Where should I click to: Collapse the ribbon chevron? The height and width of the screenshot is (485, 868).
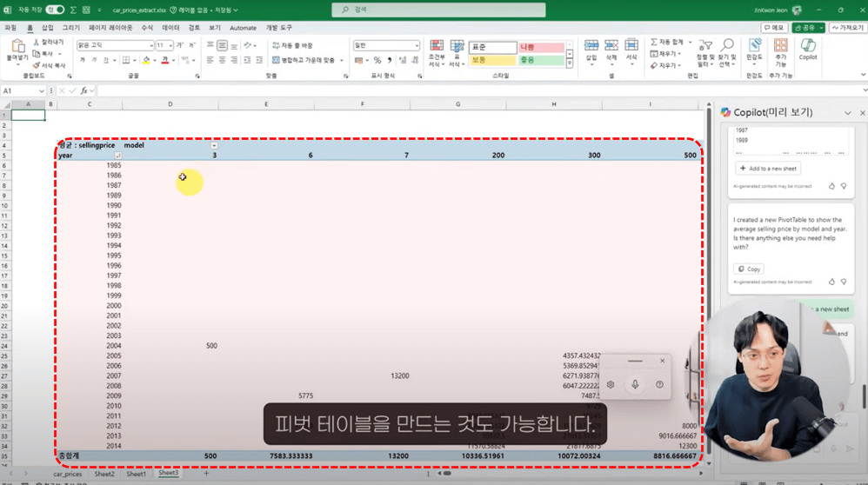(863, 75)
